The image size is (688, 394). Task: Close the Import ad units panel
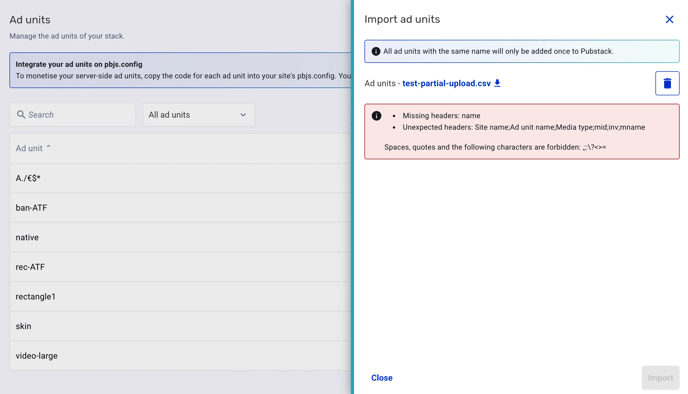click(669, 19)
